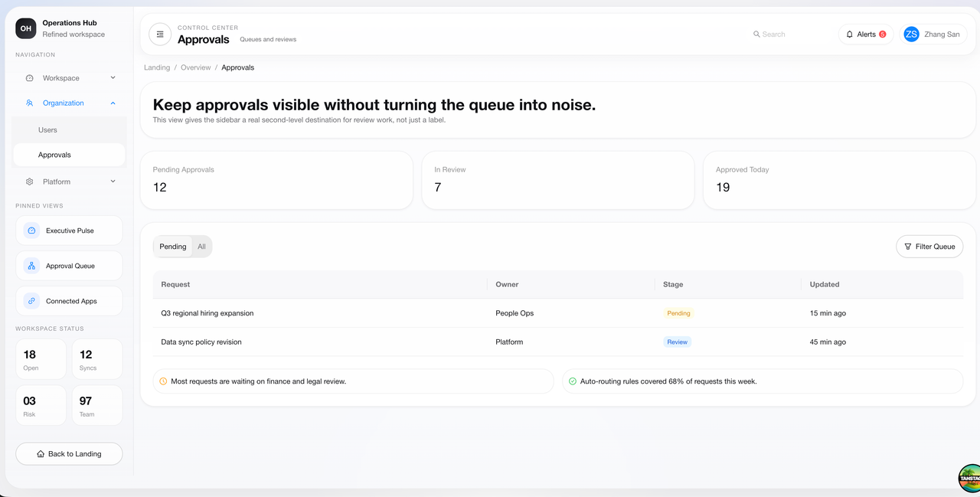Switch to the All segment
This screenshot has width=980, height=497.
[201, 247]
